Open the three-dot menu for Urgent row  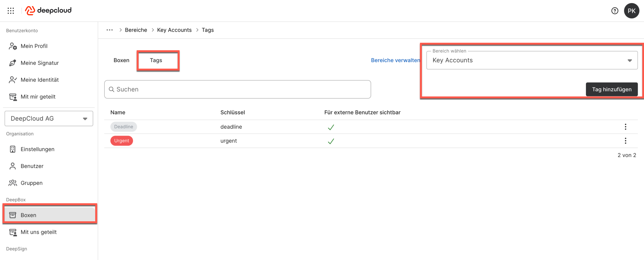point(625,141)
